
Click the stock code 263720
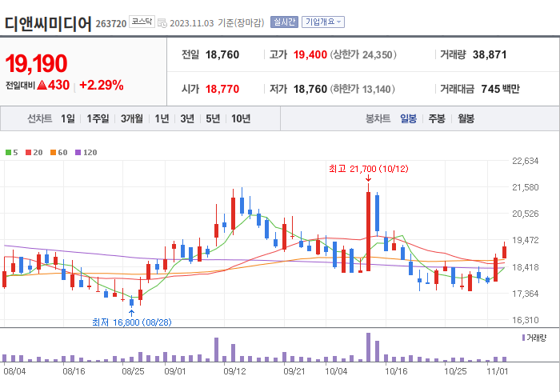(x=111, y=23)
